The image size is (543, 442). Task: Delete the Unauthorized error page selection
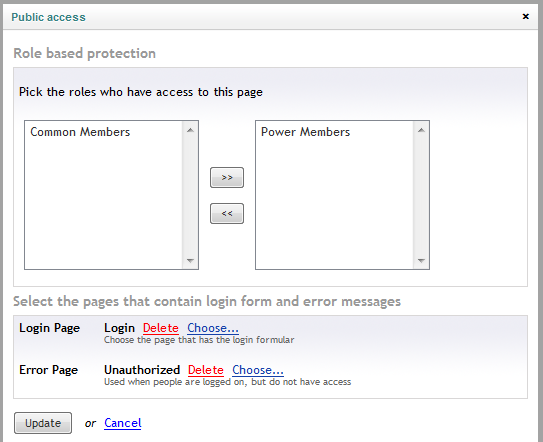[206, 370]
